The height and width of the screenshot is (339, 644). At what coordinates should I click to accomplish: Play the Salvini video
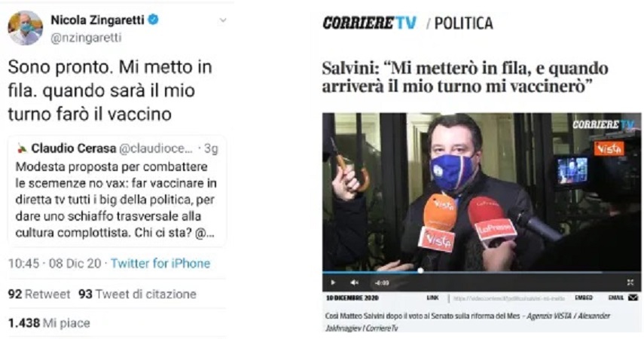click(x=333, y=282)
